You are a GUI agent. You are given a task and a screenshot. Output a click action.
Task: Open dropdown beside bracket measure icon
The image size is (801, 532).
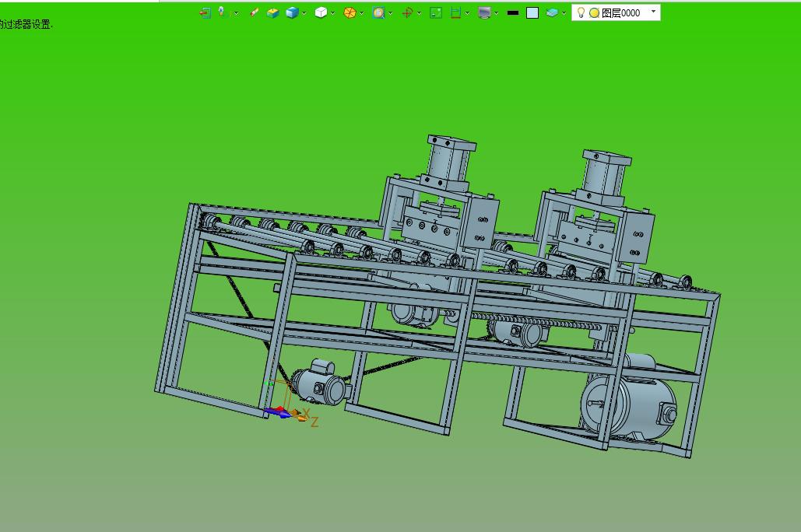pyautogui.click(x=467, y=13)
